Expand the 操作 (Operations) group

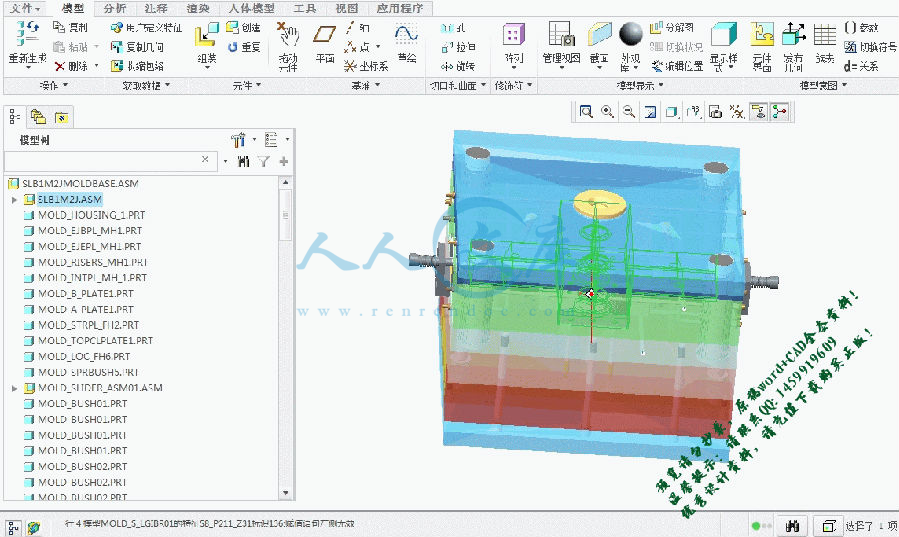(x=53, y=85)
